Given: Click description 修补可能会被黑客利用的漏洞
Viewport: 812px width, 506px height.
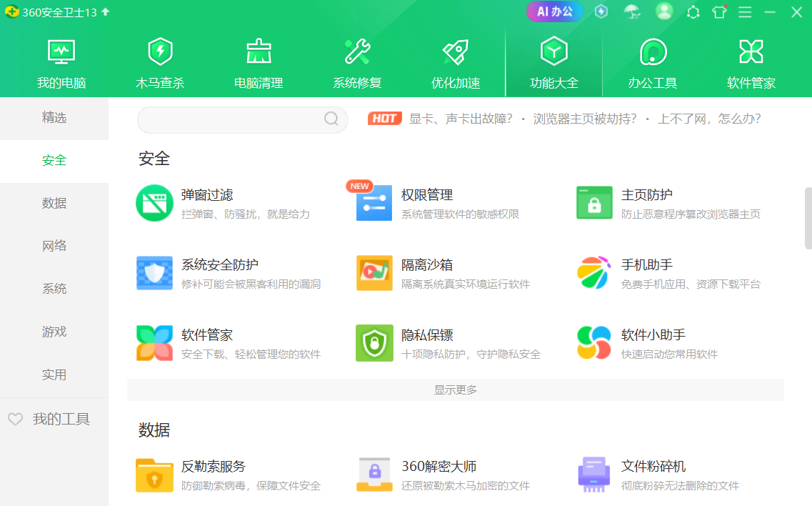Looking at the screenshot, I should click(x=251, y=284).
